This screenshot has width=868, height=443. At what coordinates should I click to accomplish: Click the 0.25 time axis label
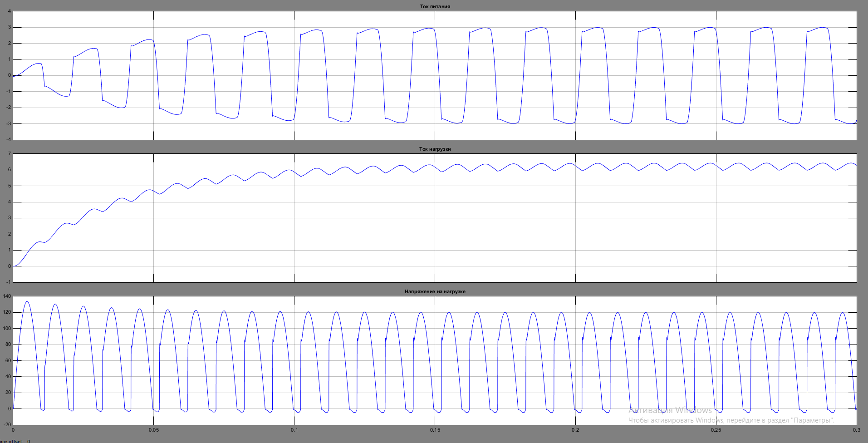click(x=716, y=430)
